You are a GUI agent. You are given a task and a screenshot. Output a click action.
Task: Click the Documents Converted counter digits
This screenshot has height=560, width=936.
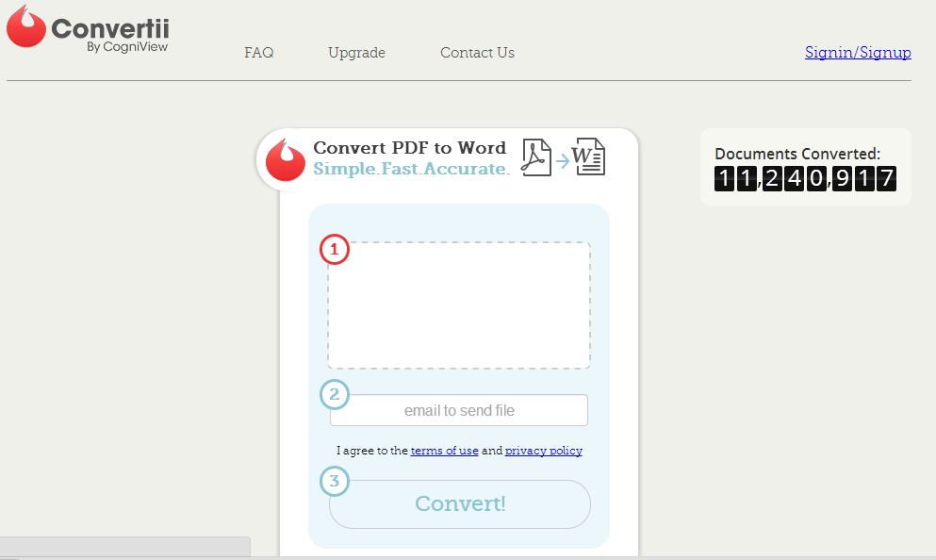805,178
